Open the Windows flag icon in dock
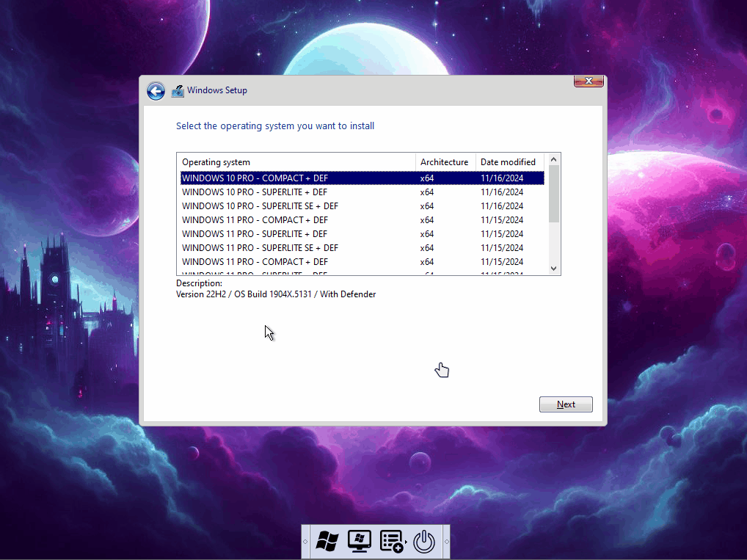 tap(327, 542)
